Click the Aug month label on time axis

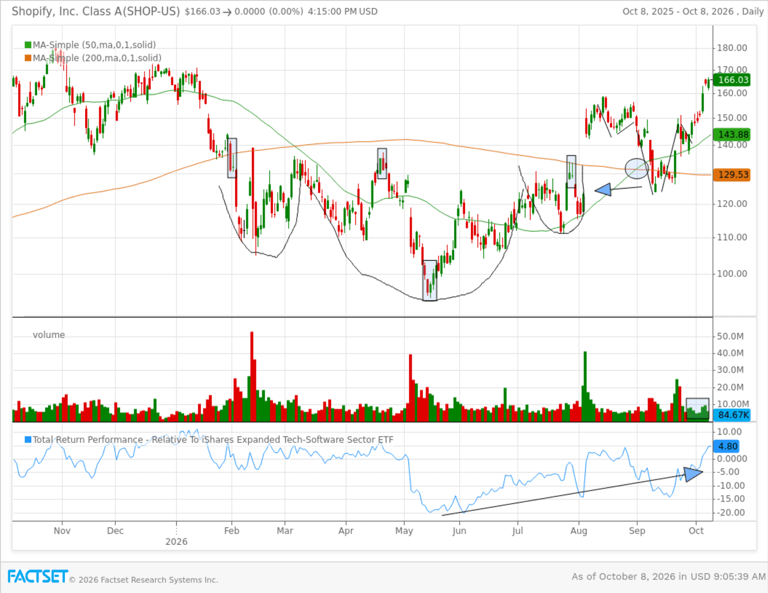(578, 531)
